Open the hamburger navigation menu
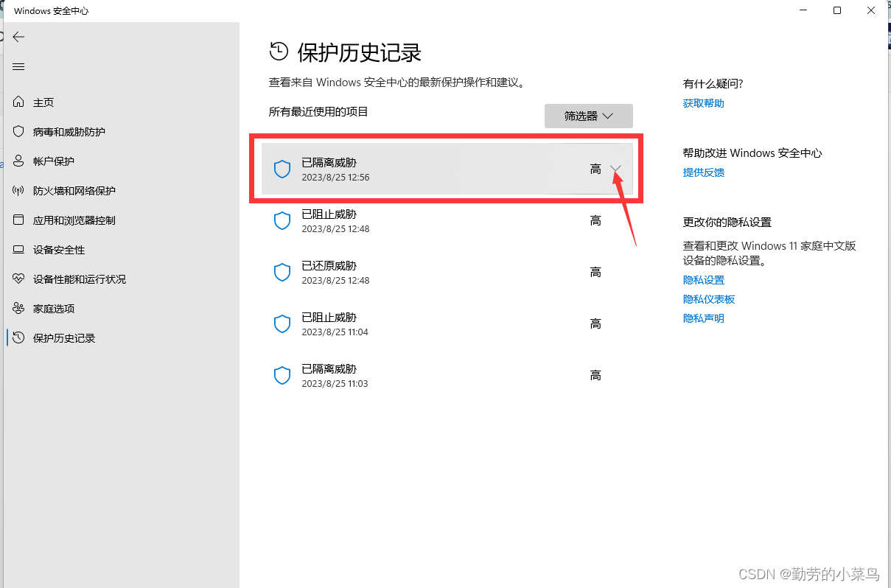The width and height of the screenshot is (891, 588). point(19,66)
